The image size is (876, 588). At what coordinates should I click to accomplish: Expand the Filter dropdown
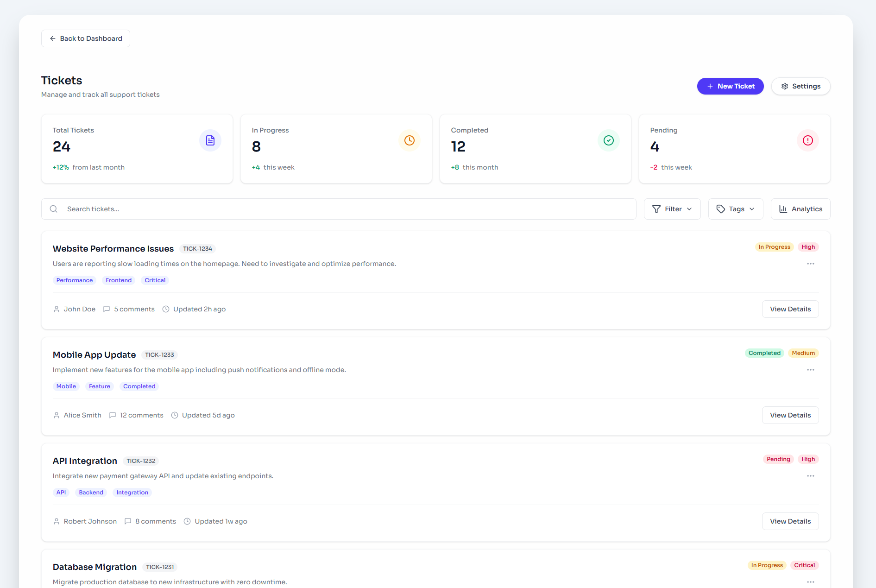tap(672, 209)
